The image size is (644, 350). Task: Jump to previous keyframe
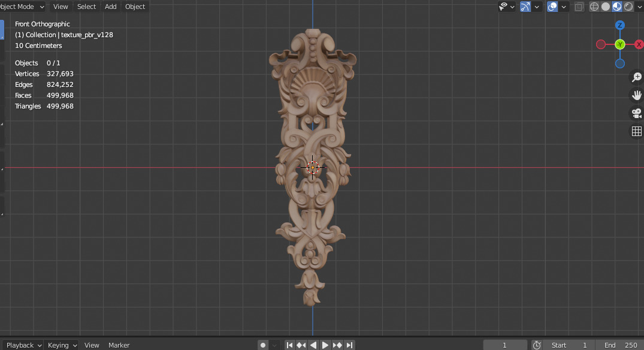click(x=301, y=345)
